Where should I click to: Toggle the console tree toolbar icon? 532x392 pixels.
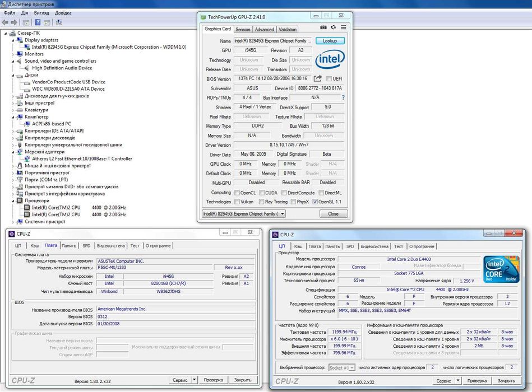coord(26,22)
